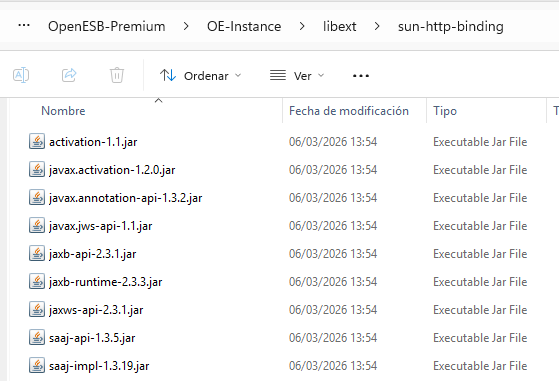
Task: Click the Share toolbar icon
Action: [69, 75]
